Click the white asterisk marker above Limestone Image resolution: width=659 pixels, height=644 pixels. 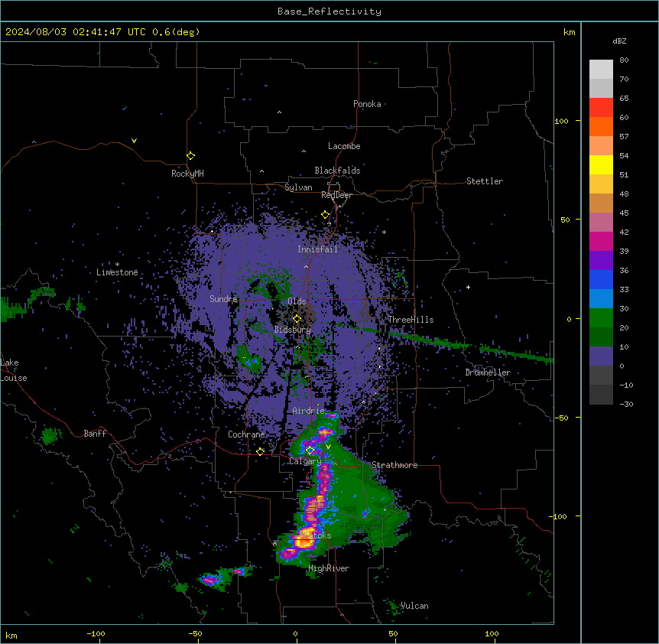(x=117, y=265)
